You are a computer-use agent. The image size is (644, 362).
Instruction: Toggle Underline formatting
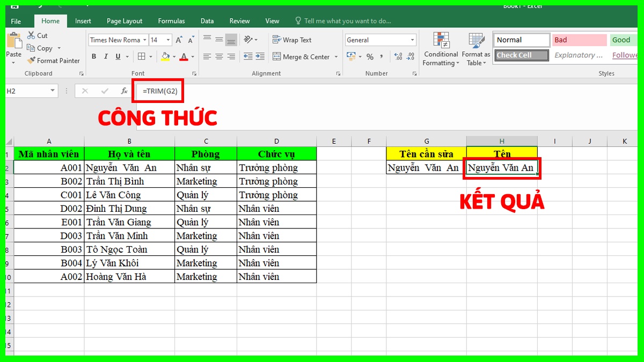point(117,56)
